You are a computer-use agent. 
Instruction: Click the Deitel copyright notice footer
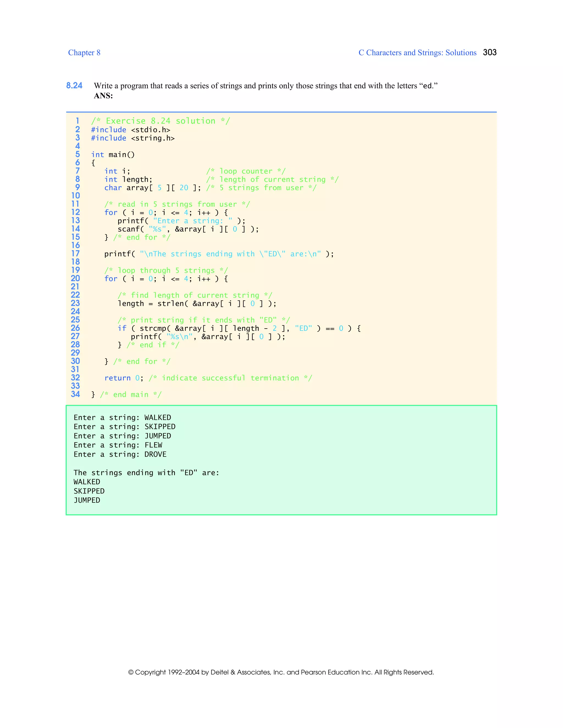281,672
